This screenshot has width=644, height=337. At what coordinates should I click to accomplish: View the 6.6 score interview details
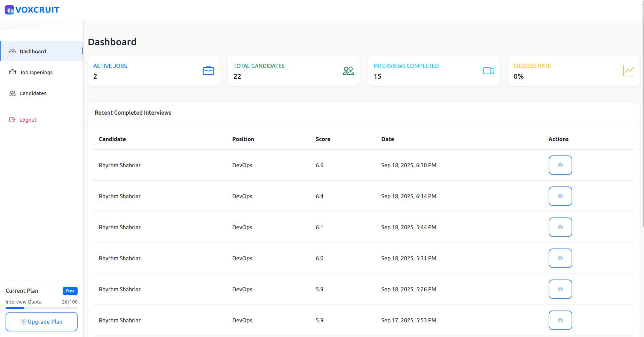point(560,165)
